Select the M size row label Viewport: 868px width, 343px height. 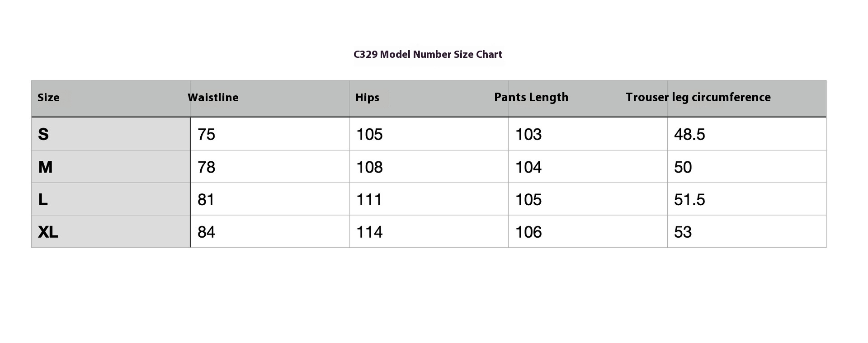tap(45, 167)
